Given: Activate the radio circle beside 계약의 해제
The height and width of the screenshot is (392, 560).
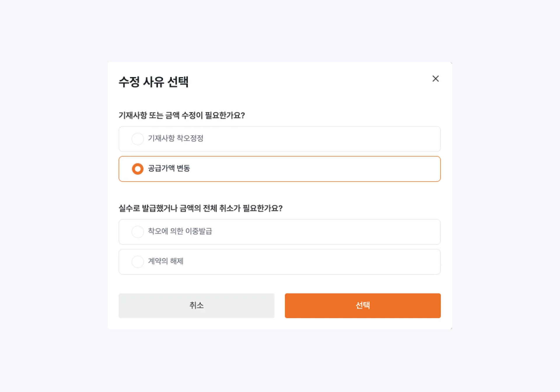Looking at the screenshot, I should point(137,262).
